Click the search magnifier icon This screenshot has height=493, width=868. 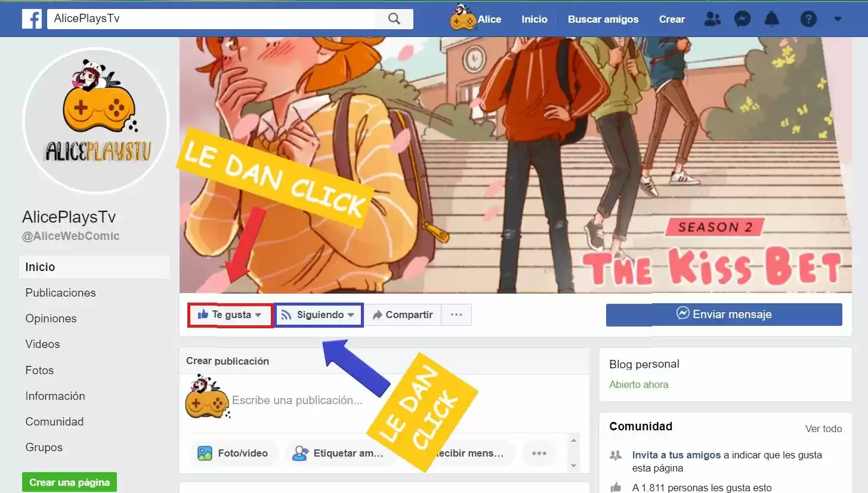[x=394, y=19]
